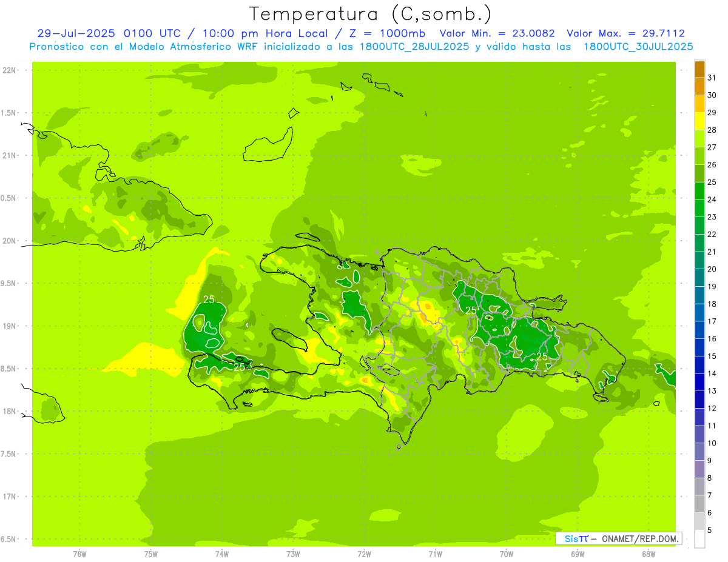This screenshot has width=728, height=562.
Task: Click the "Temperatura (C,somb.)" title
Action: tap(370, 15)
